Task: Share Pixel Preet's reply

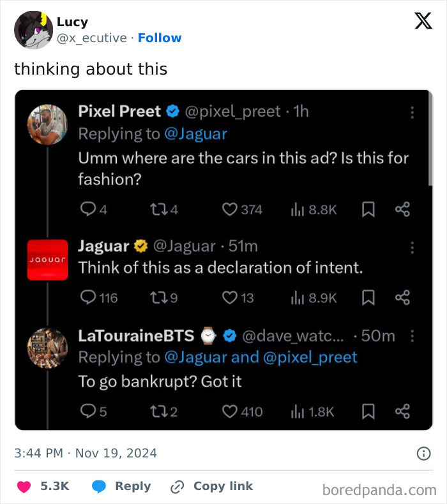Action: [402, 209]
